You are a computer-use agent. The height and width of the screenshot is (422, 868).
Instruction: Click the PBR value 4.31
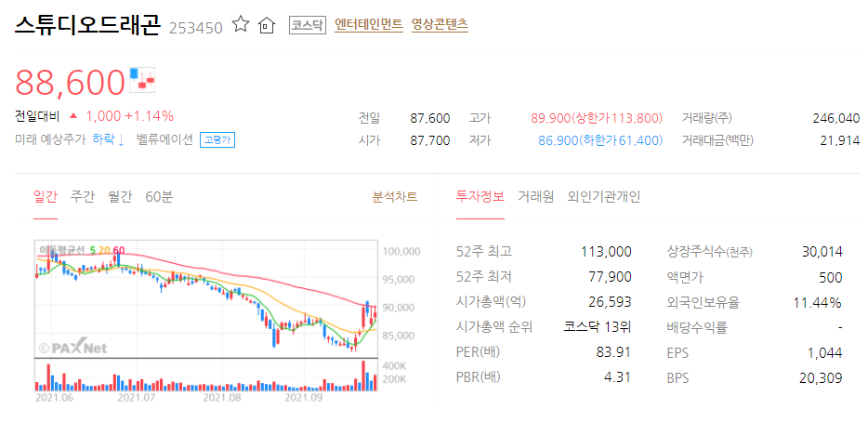coord(619,377)
